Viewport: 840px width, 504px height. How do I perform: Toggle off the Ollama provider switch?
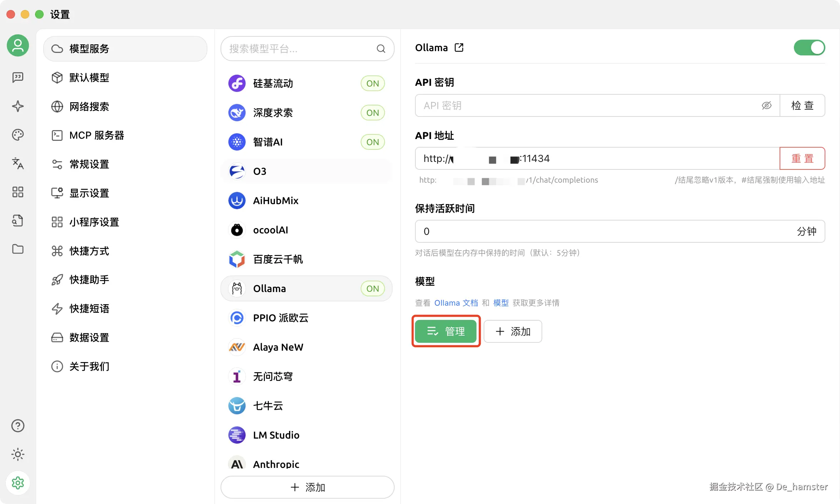[x=809, y=48]
